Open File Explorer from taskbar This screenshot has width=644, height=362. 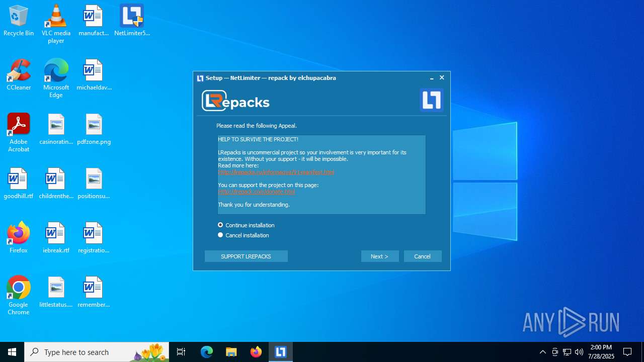pos(231,352)
